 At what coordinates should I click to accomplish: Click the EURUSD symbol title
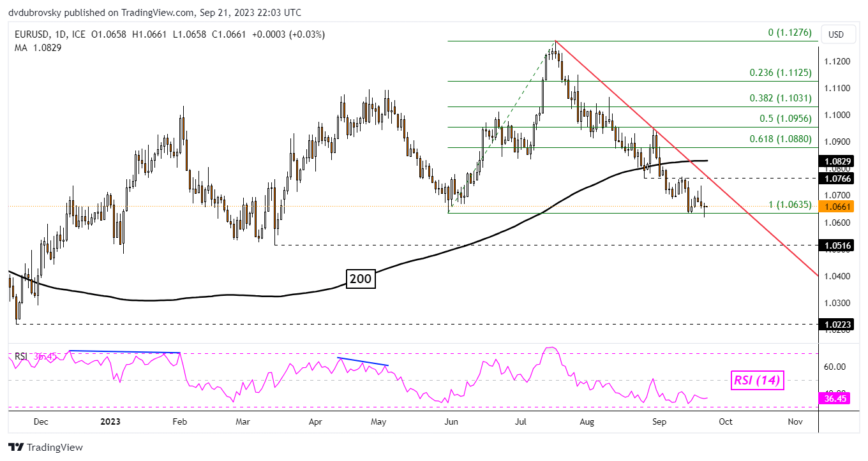pos(29,34)
